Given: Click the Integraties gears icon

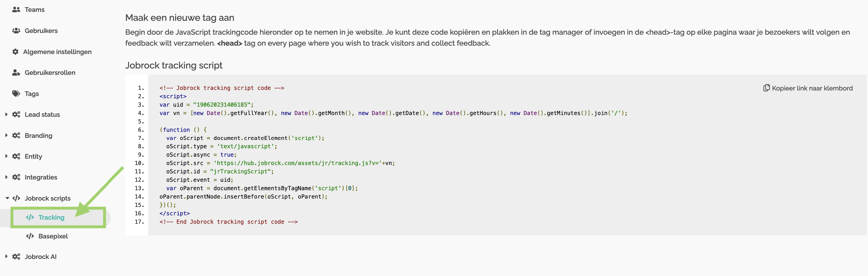Looking at the screenshot, I should [x=16, y=177].
